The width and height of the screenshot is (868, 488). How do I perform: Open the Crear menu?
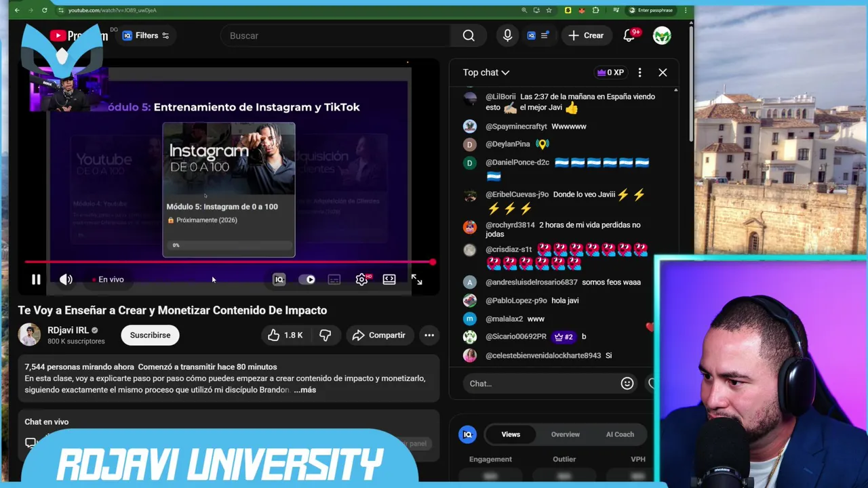[x=586, y=35]
